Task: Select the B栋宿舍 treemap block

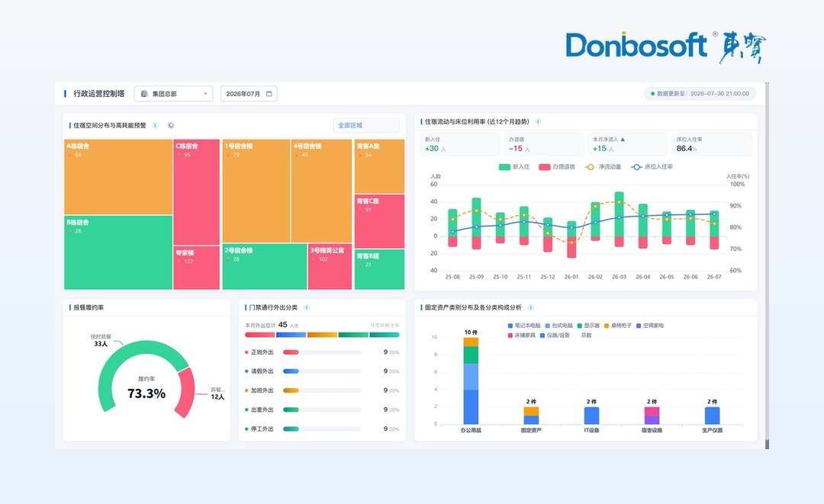Action: tap(118, 252)
